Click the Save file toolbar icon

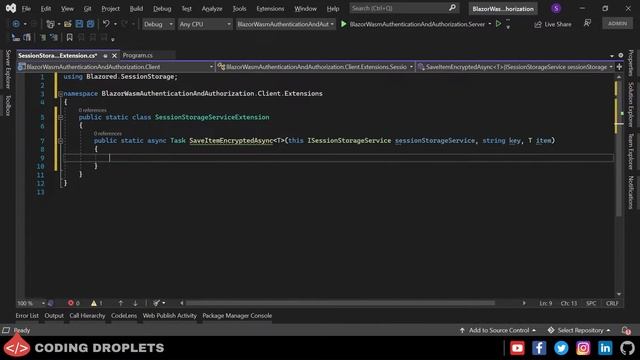pyautogui.click(x=79, y=24)
